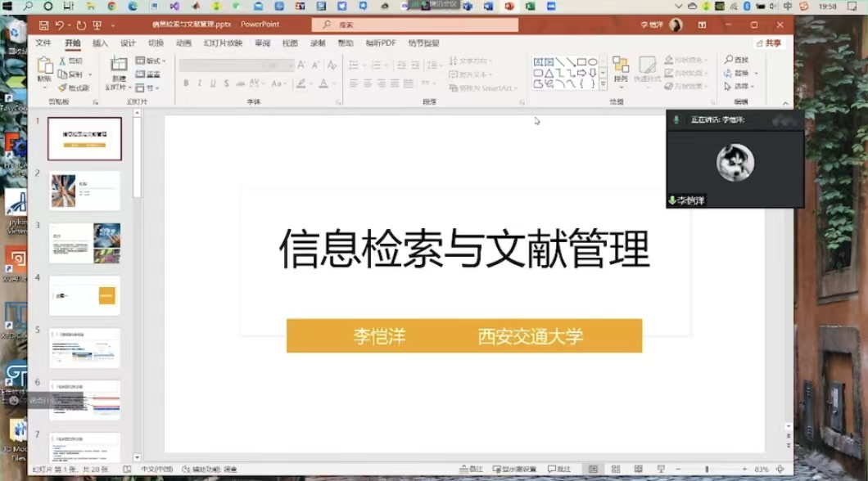Reset the slide layout
868x481 pixels.
[148, 74]
